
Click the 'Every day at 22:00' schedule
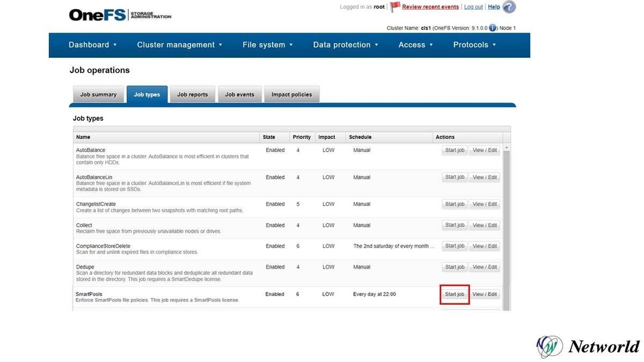click(x=375, y=294)
